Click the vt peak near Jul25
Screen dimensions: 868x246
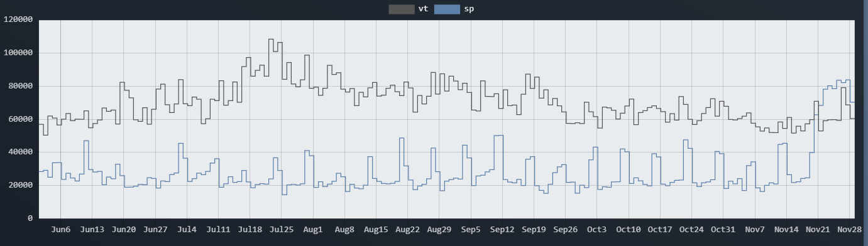[271, 40]
